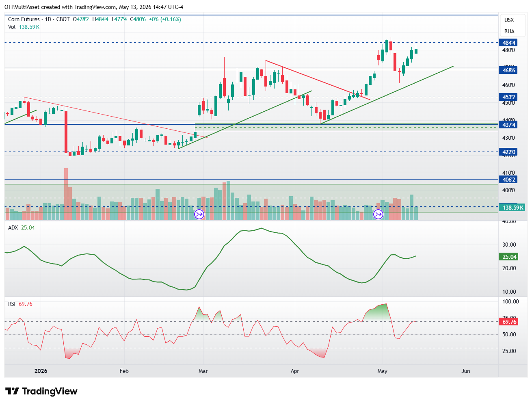This screenshot has height=405, width=532.
Task: Click the 25.04 ADX axis value label
Action: click(x=509, y=257)
